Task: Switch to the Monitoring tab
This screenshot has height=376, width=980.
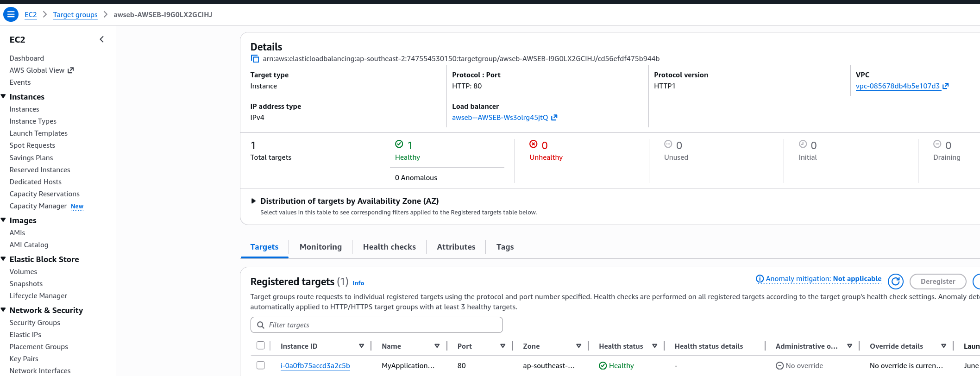Action: (320, 247)
